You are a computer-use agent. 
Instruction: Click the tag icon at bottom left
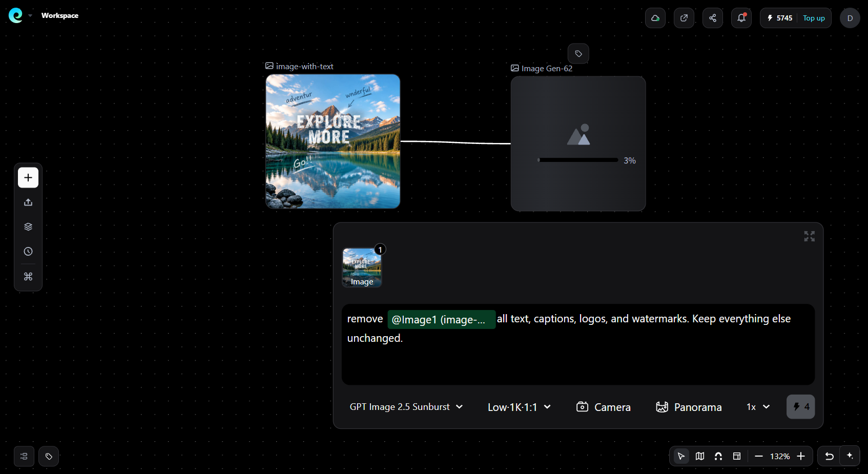point(49,457)
